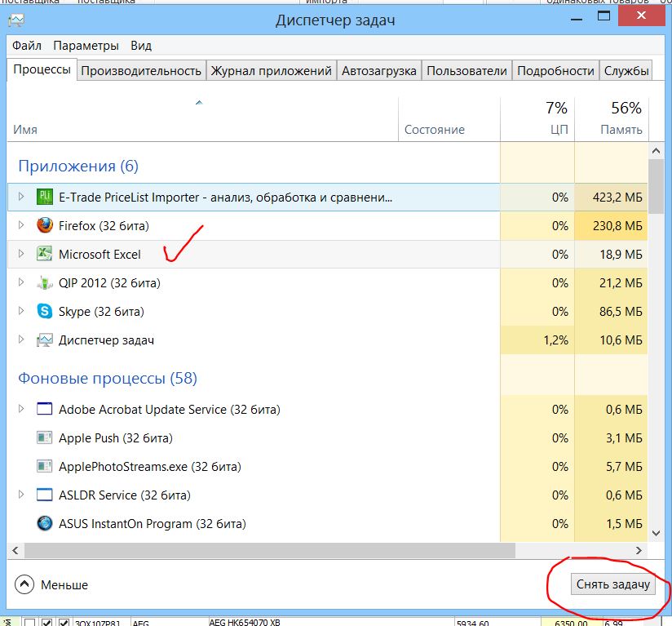Click the Firefox icon in process list
The width and height of the screenshot is (672, 626).
[x=45, y=225]
